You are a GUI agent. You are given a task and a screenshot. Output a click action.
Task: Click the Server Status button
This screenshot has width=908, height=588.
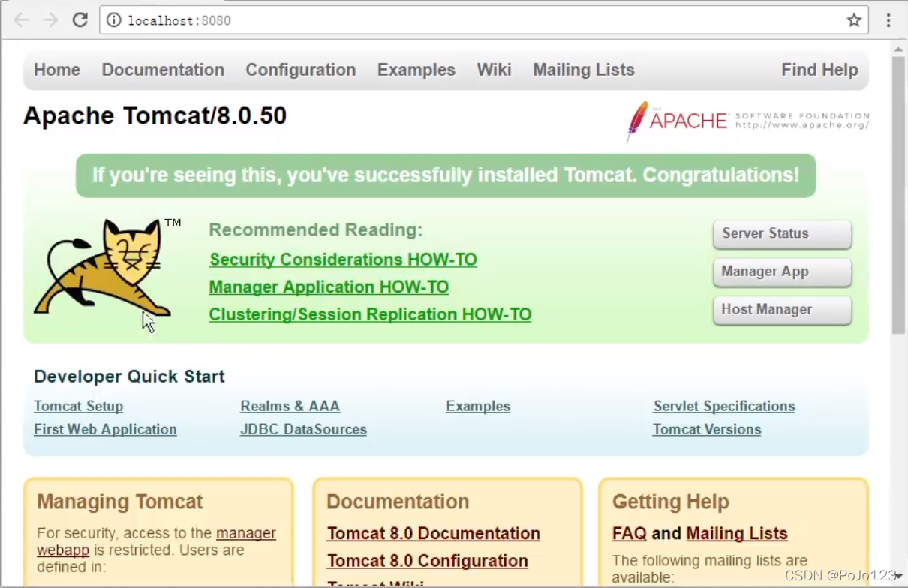pyautogui.click(x=782, y=233)
